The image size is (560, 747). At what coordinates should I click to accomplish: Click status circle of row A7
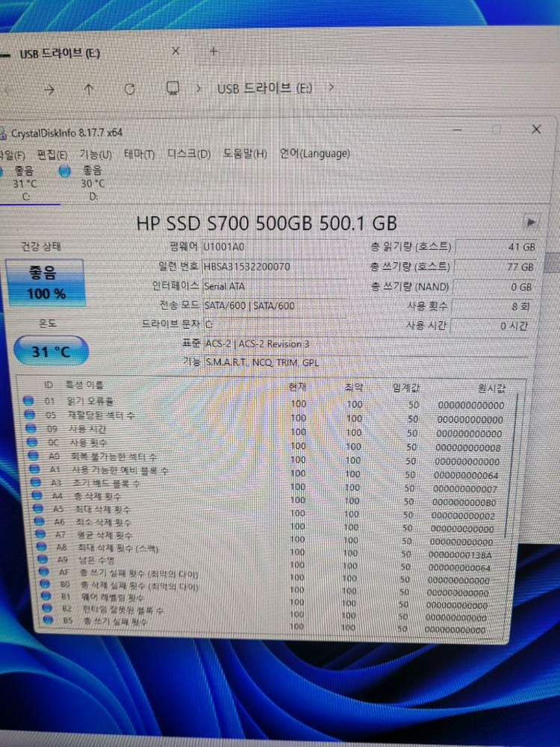[x=41, y=534]
